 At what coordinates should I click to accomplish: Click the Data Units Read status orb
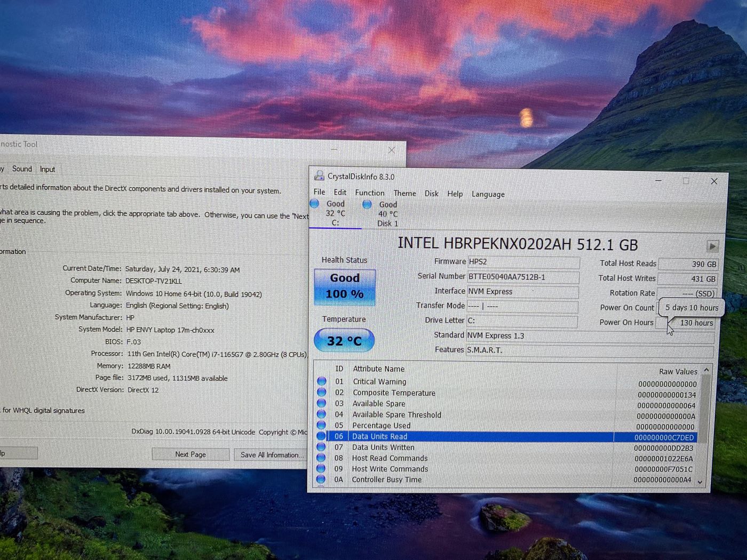pos(321,436)
